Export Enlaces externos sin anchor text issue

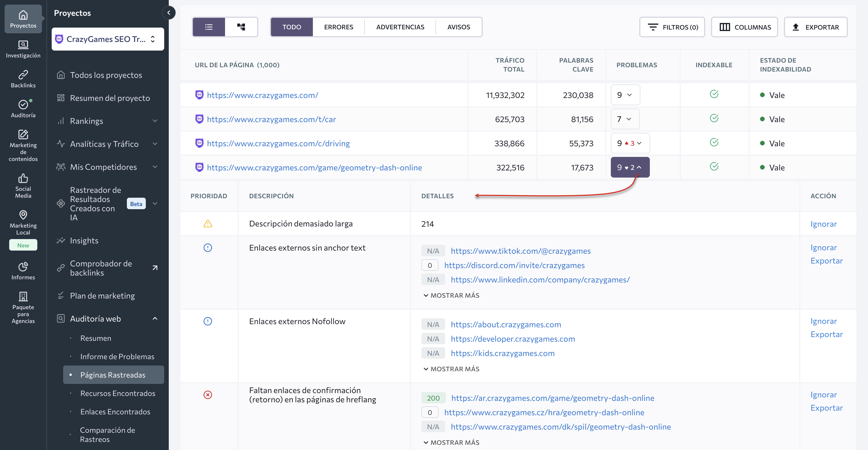point(826,260)
